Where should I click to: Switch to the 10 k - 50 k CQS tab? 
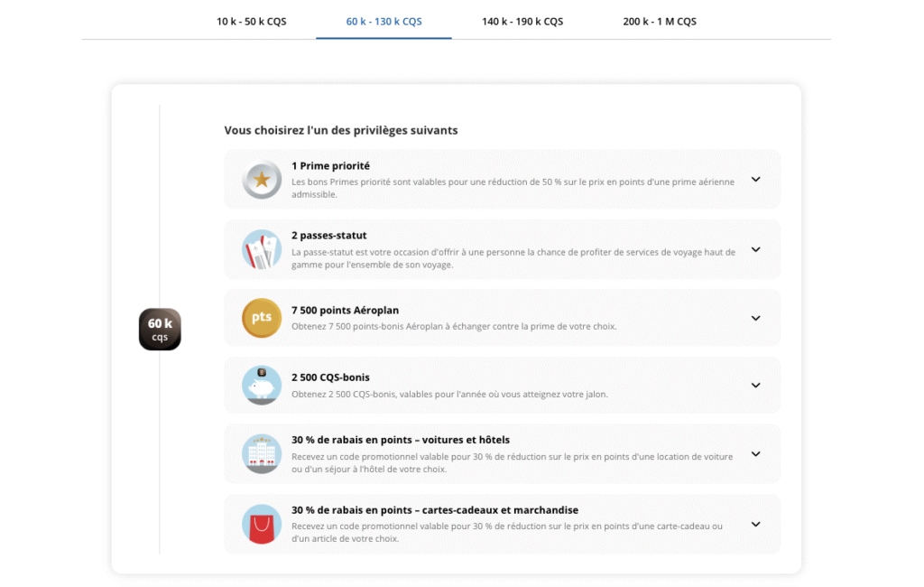coord(250,20)
